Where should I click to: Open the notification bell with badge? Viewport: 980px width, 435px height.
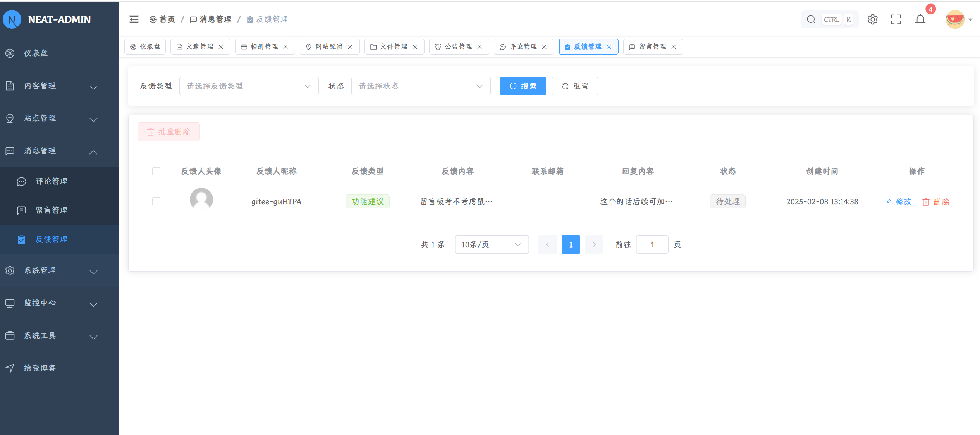[920, 19]
